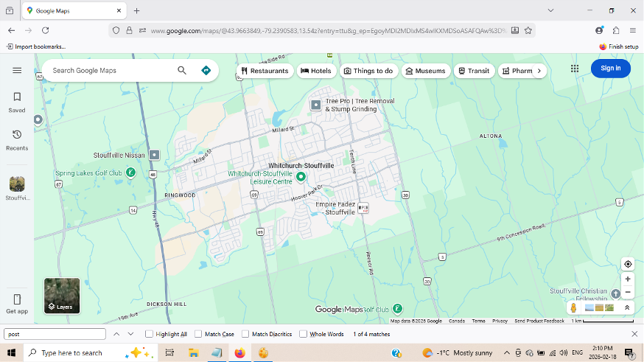Image resolution: width=644 pixels, height=362 pixels.
Task: Select the Hotels category chip
Action: click(315, 71)
